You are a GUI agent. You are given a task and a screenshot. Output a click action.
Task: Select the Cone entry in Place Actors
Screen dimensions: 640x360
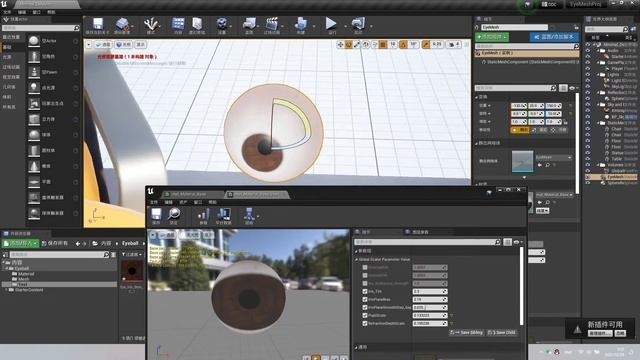pos(53,166)
